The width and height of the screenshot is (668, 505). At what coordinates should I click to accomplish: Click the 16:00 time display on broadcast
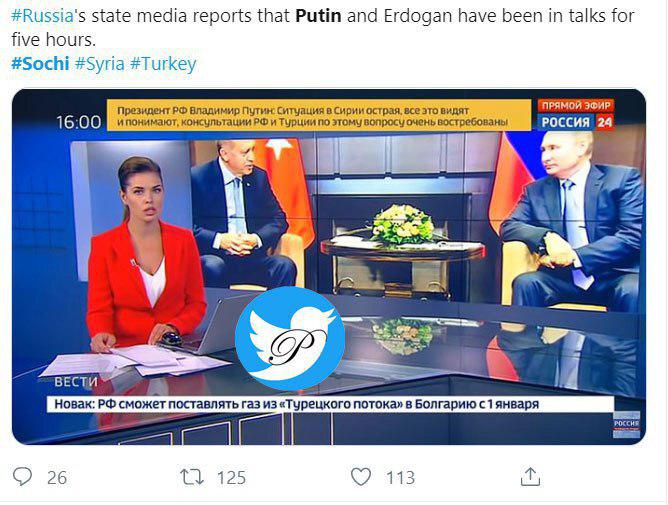coord(79,122)
